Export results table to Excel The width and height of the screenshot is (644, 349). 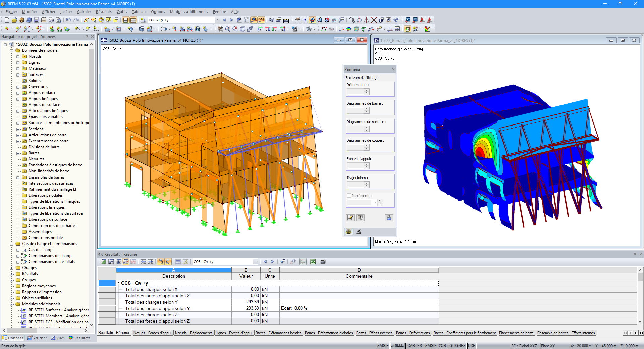[x=313, y=262]
